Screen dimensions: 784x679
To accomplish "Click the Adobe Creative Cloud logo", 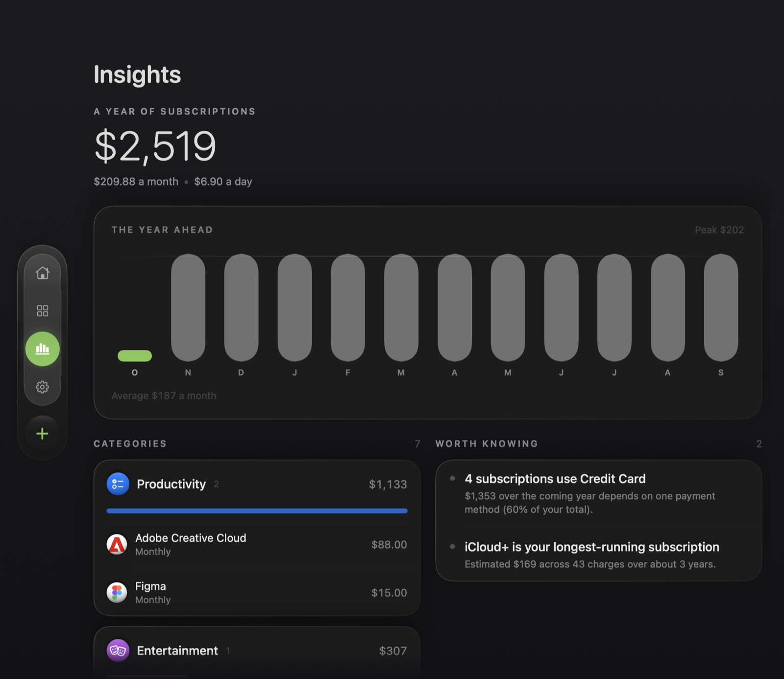I will click(x=117, y=544).
